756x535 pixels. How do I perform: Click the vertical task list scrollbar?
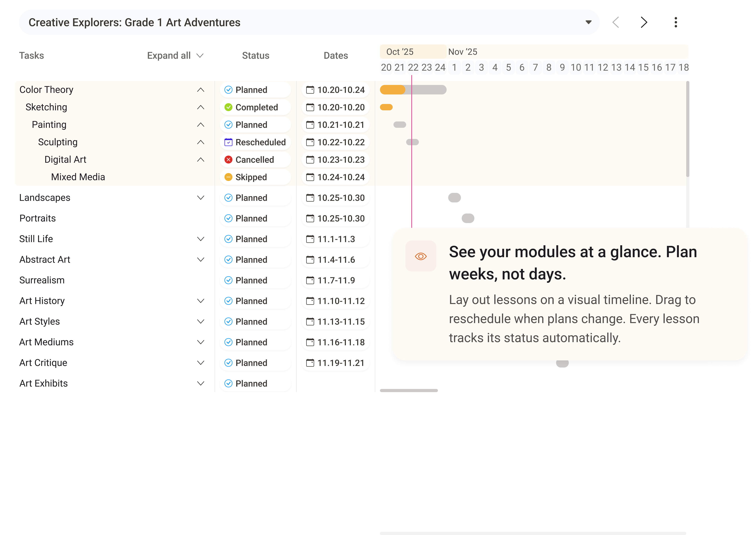pyautogui.click(x=688, y=129)
